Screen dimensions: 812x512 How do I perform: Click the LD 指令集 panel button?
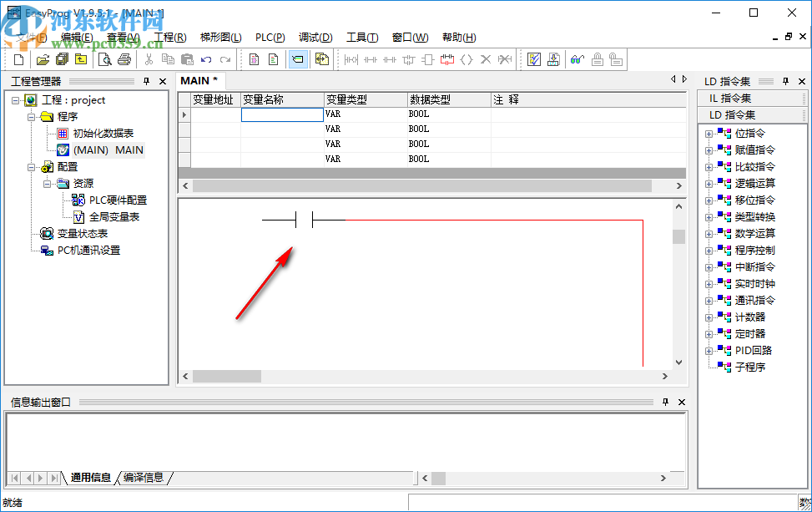(x=751, y=115)
